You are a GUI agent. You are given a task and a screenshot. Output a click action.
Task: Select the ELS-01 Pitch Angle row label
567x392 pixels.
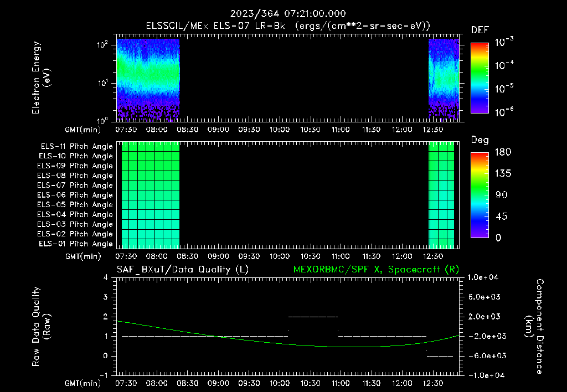click(x=76, y=244)
